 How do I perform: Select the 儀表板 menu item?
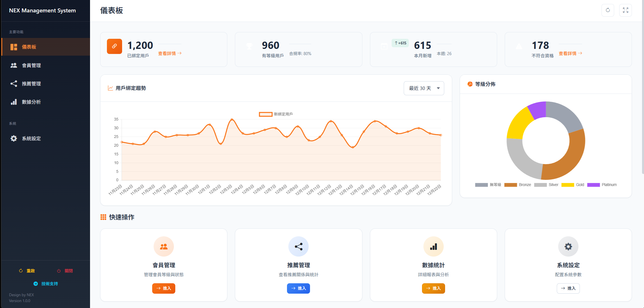click(x=29, y=47)
